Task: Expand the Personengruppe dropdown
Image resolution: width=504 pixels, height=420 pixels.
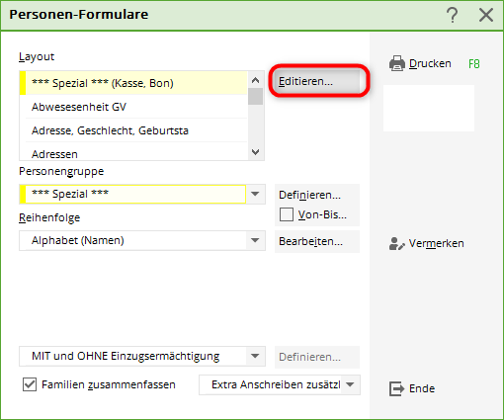Action: 255,194
